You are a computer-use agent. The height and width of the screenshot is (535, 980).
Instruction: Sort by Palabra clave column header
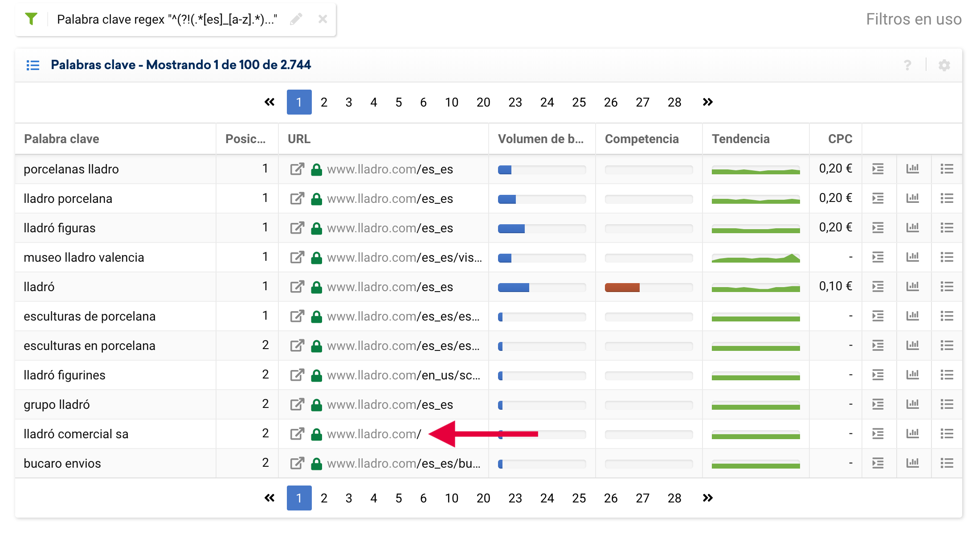[61, 139]
